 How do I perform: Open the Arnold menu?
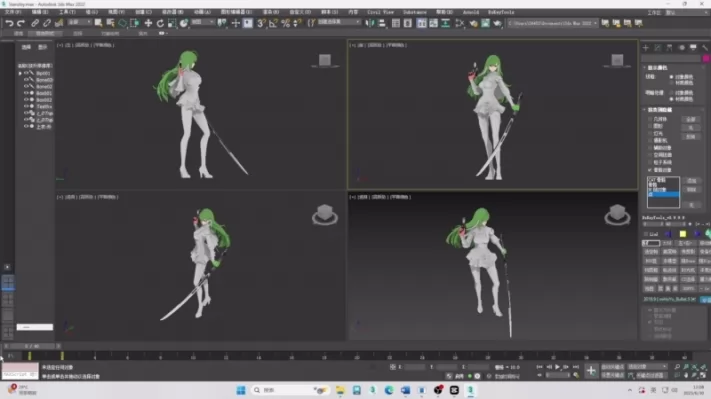click(x=471, y=12)
